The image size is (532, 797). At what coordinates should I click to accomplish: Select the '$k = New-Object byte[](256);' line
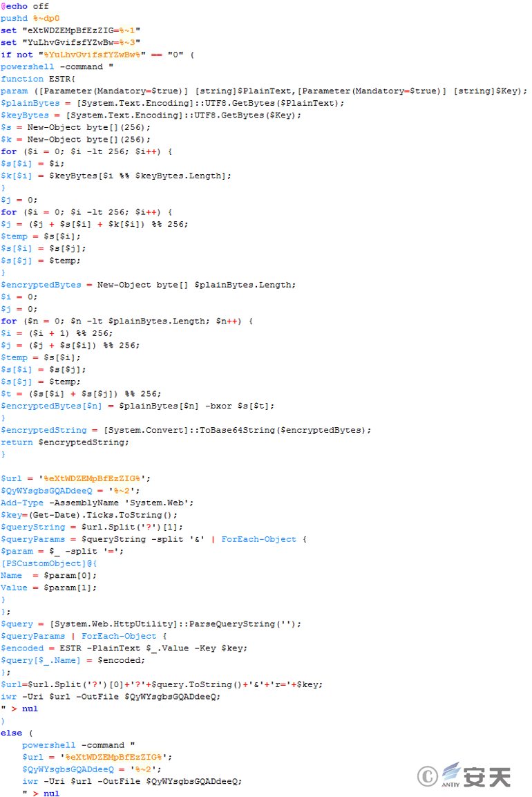pyautogui.click(x=76, y=139)
